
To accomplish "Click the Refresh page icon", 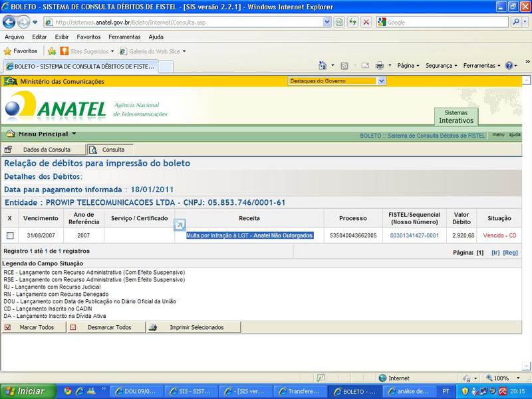I will [353, 23].
